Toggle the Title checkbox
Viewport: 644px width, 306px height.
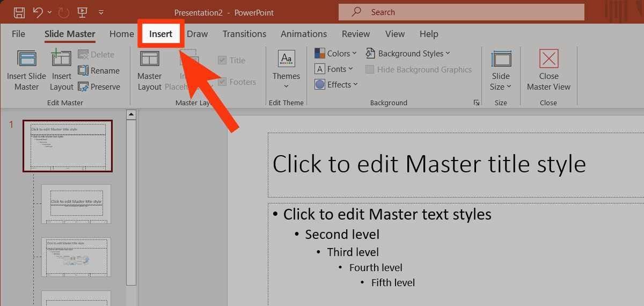click(x=222, y=61)
